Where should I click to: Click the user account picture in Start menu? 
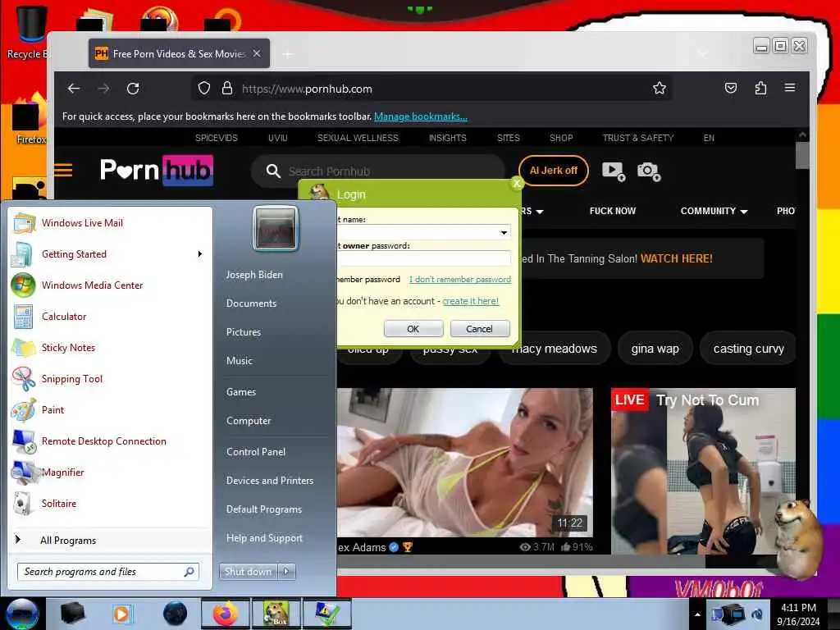pyautogui.click(x=275, y=228)
